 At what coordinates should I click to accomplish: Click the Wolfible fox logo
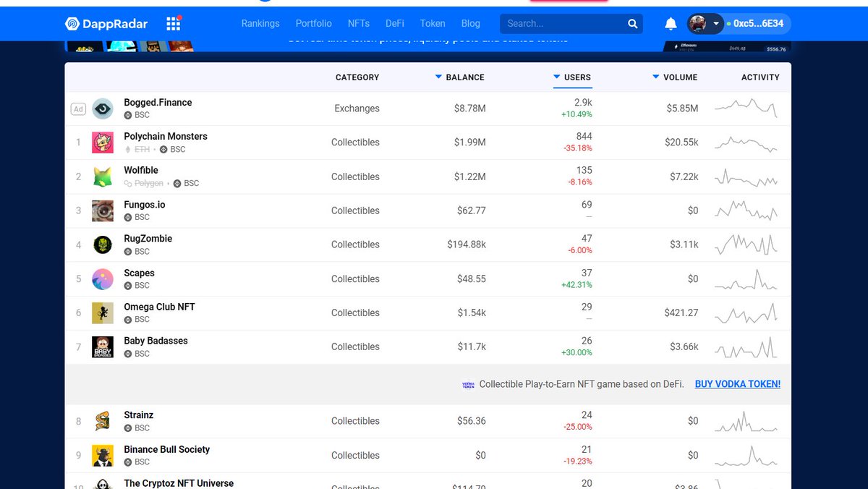103,177
